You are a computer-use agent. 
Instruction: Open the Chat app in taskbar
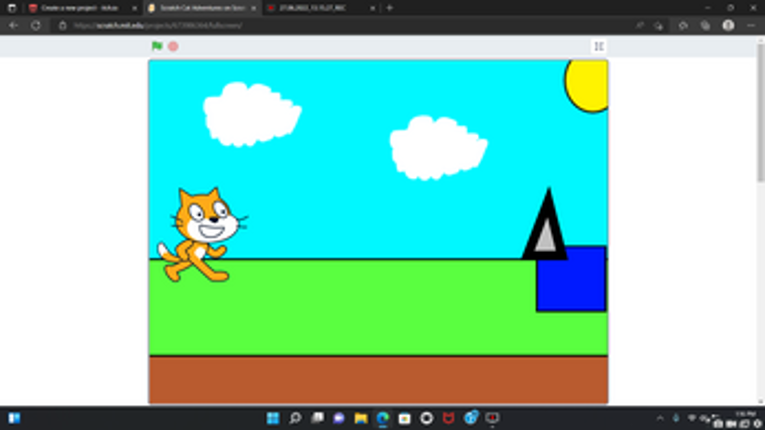coord(339,418)
